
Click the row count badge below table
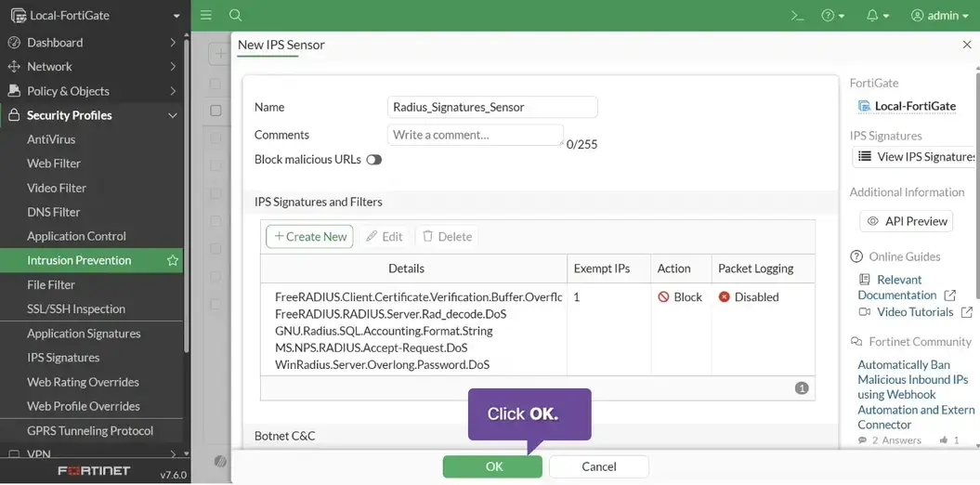coord(802,388)
